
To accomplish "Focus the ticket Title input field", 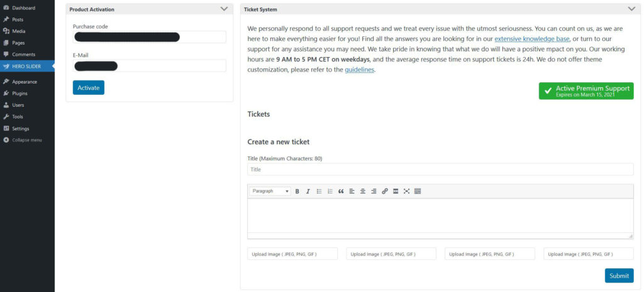I will pyautogui.click(x=440, y=170).
